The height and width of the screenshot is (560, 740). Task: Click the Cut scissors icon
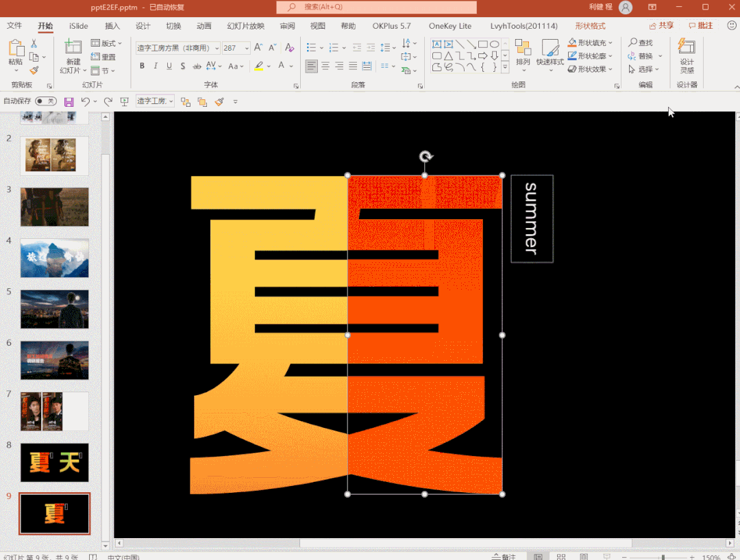coord(34,44)
